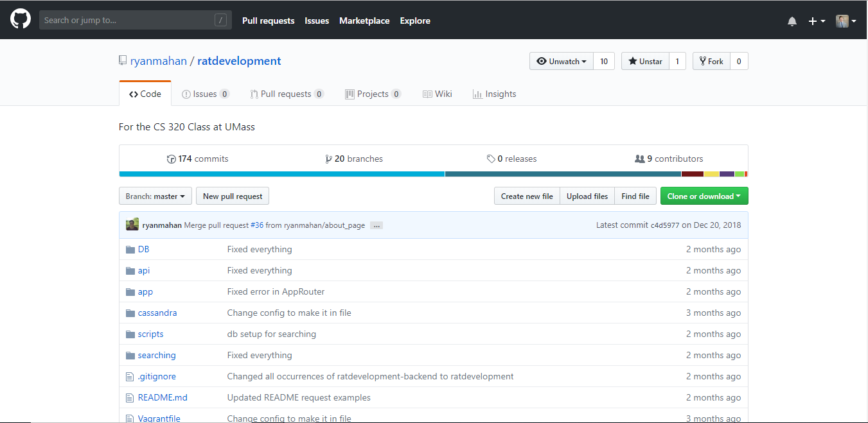Click the scripts folder icon
This screenshot has height=423, width=868.
coord(130,334)
